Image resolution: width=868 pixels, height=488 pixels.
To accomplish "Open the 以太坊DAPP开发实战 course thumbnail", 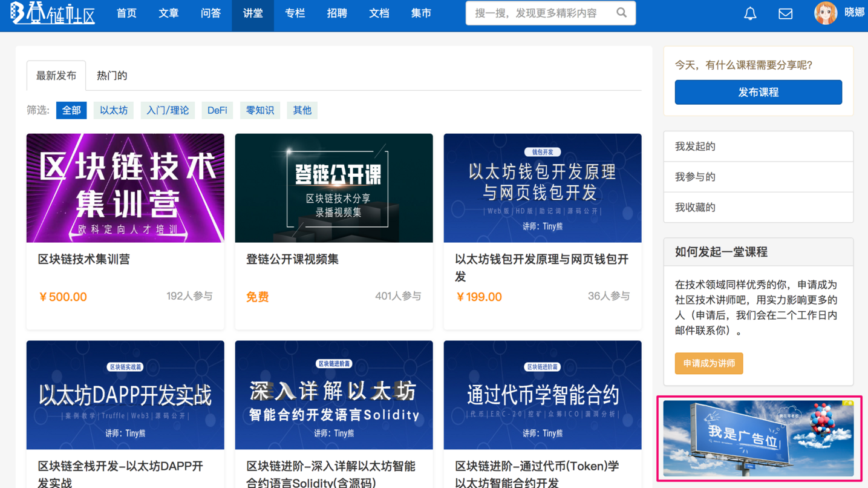I will click(x=125, y=395).
